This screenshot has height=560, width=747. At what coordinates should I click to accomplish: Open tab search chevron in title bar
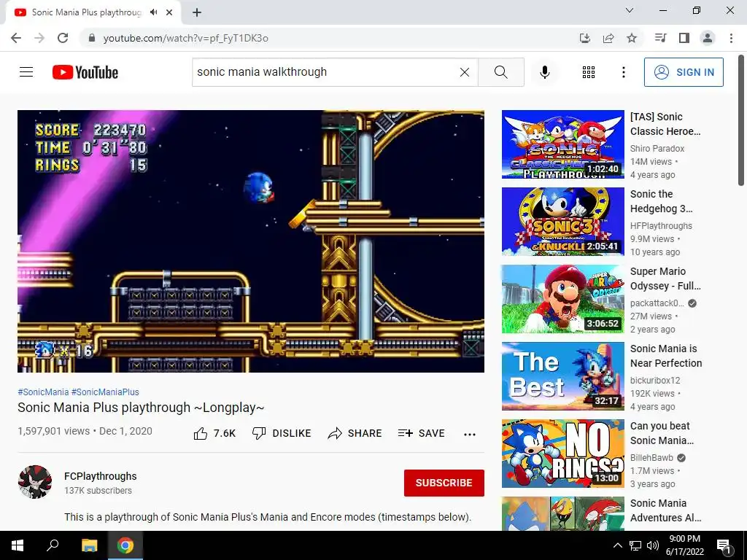[630, 10]
